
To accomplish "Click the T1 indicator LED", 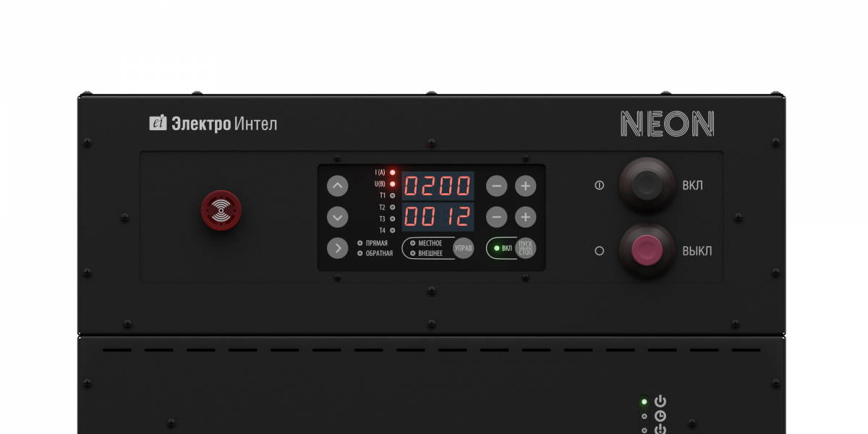I will tap(393, 195).
